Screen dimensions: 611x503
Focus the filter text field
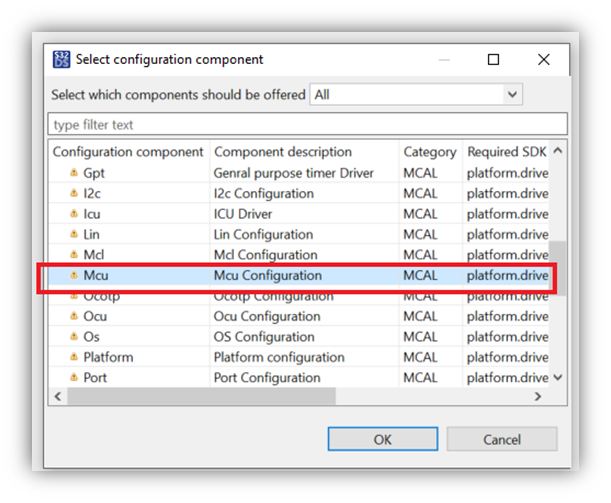click(x=308, y=125)
